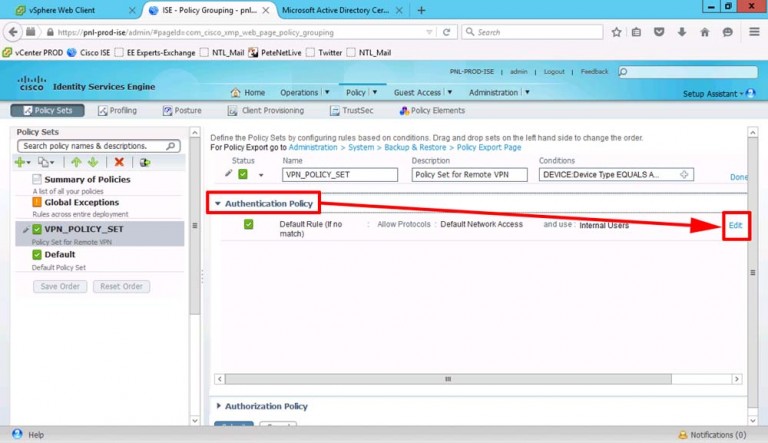
Task: Move policy set down with green arrow
Action: [93, 162]
